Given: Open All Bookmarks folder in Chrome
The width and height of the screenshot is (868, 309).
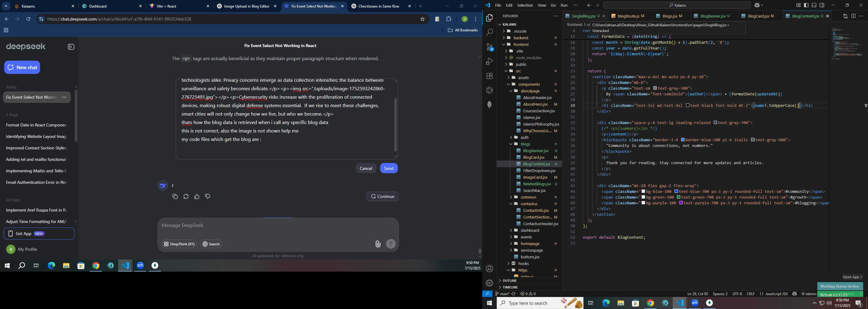Looking at the screenshot, I should point(463,30).
